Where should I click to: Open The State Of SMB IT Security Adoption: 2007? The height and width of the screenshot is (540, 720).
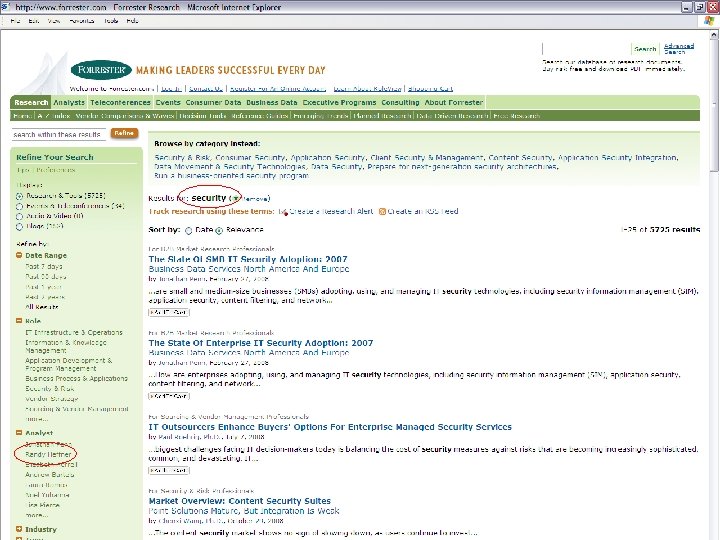pos(248,259)
